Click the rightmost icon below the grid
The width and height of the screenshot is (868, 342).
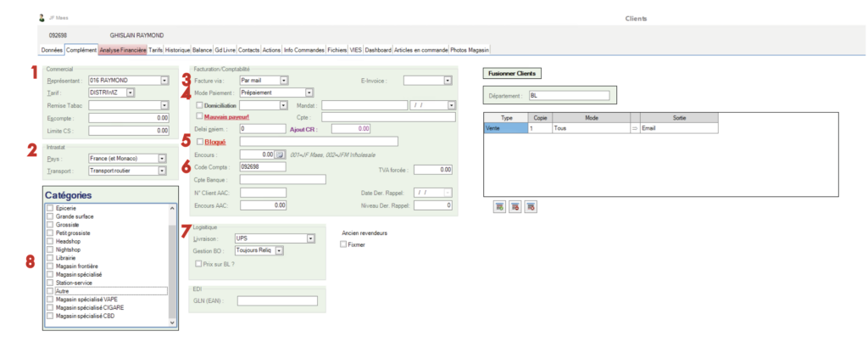[530, 205]
